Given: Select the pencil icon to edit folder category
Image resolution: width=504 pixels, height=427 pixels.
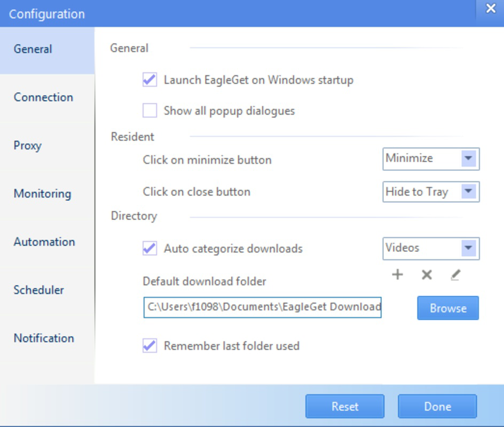Looking at the screenshot, I should pyautogui.click(x=456, y=274).
